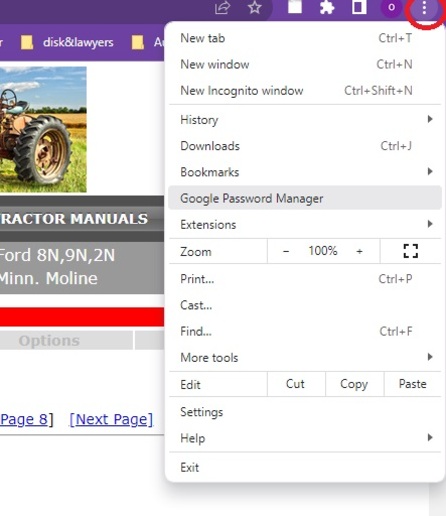Open Chrome Settings

[305, 412]
